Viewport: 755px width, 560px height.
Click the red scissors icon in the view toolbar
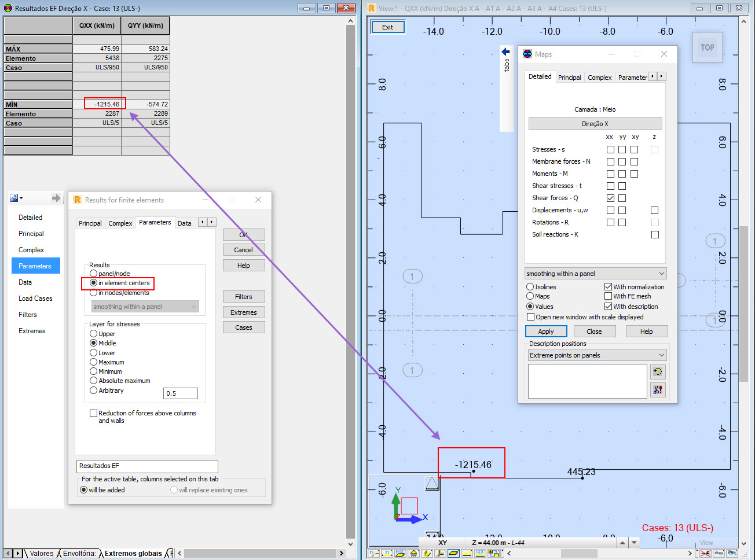[706, 554]
